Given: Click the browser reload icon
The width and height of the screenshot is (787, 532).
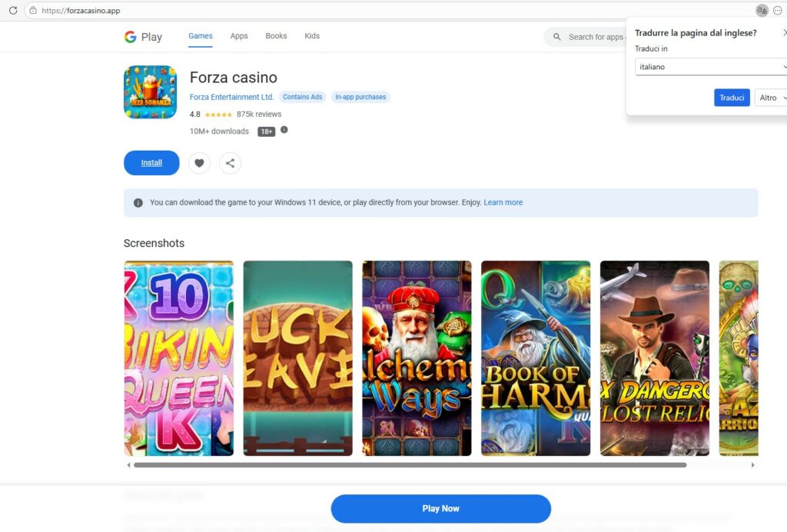Looking at the screenshot, I should point(13,11).
